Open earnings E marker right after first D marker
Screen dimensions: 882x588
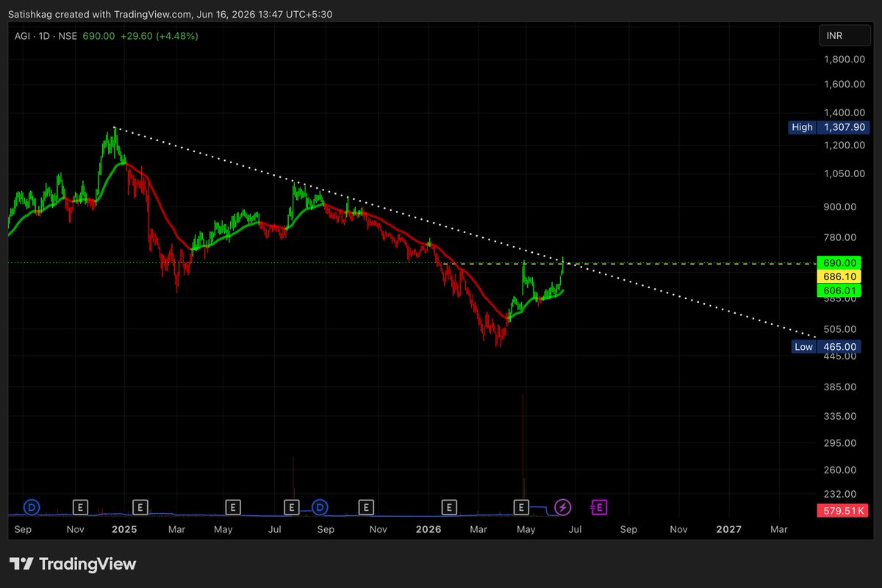[80, 506]
